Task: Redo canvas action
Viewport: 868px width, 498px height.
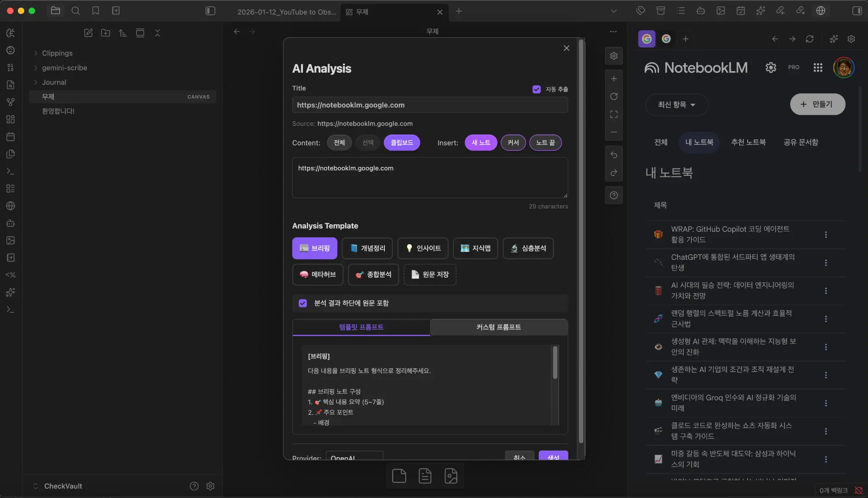Action: click(614, 173)
